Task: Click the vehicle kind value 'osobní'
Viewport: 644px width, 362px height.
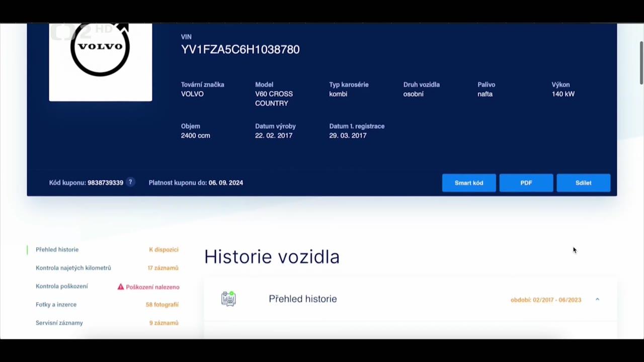Action: pyautogui.click(x=414, y=94)
